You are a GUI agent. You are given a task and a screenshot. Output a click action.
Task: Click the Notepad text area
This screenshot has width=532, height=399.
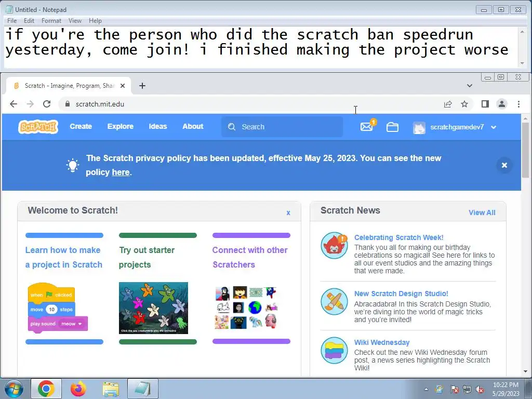point(261,47)
